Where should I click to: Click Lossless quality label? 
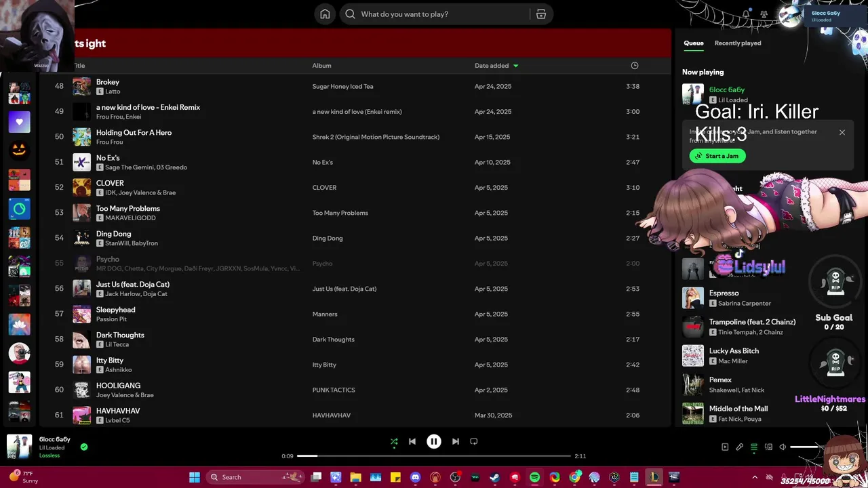coord(50,455)
